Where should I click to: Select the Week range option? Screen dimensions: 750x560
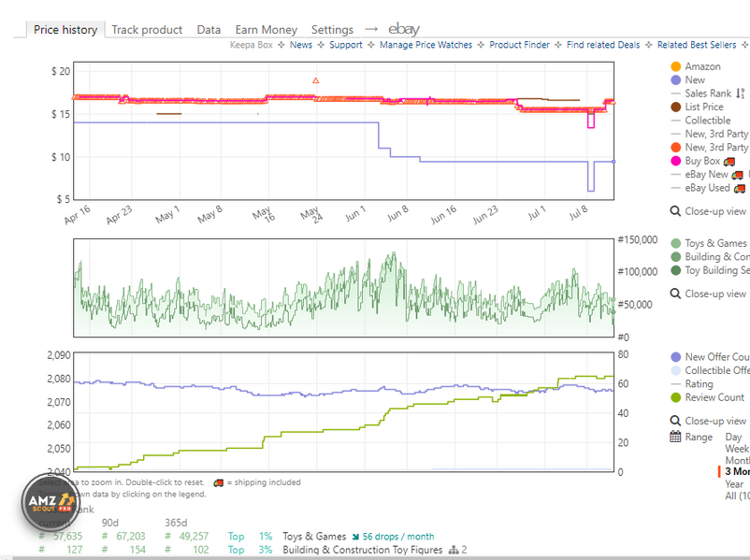pos(737,449)
